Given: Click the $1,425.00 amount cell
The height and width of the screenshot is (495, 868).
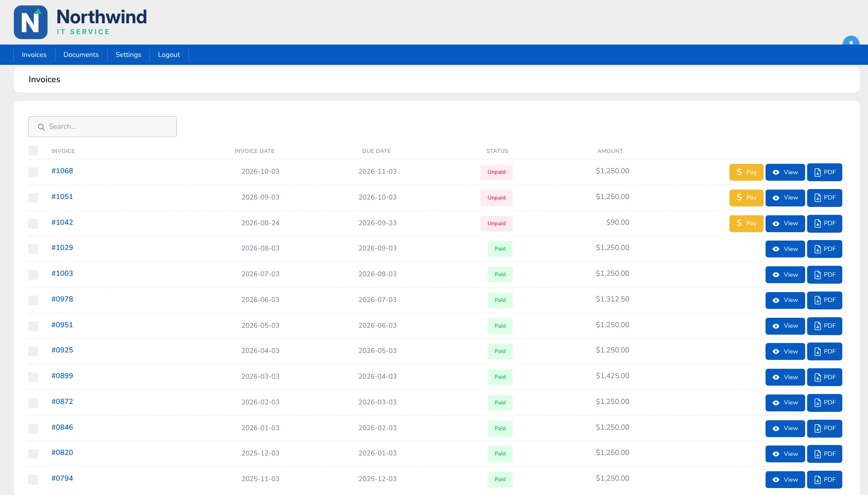Looking at the screenshot, I should tap(613, 376).
